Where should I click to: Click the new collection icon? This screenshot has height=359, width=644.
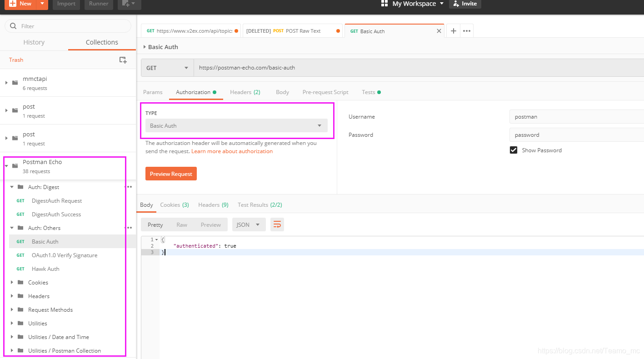(x=123, y=60)
